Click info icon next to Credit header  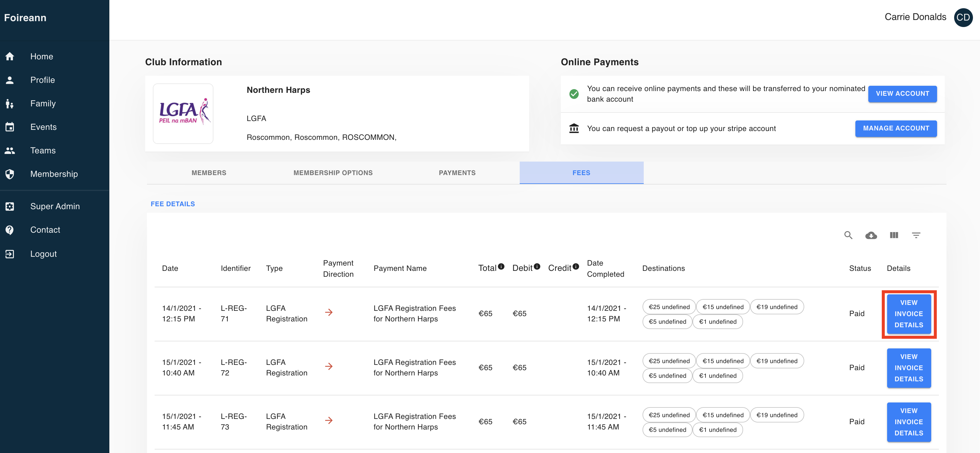click(576, 267)
